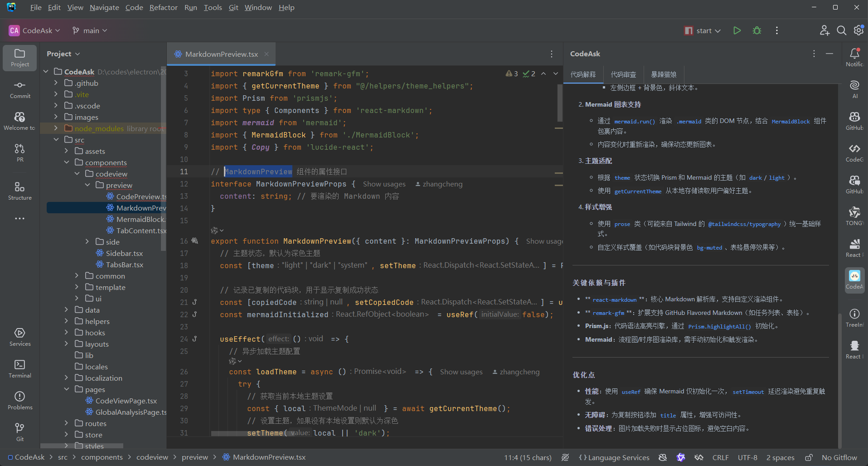The width and height of the screenshot is (868, 466).
Task: Open the AI assistant panel icon
Action: (854, 86)
